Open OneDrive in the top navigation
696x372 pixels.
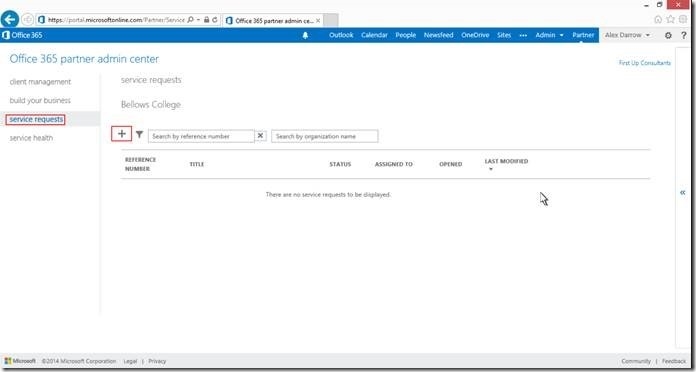475,35
